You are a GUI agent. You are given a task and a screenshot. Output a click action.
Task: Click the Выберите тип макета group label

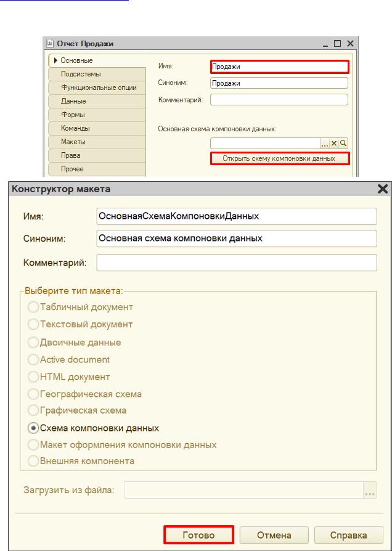[74, 291]
